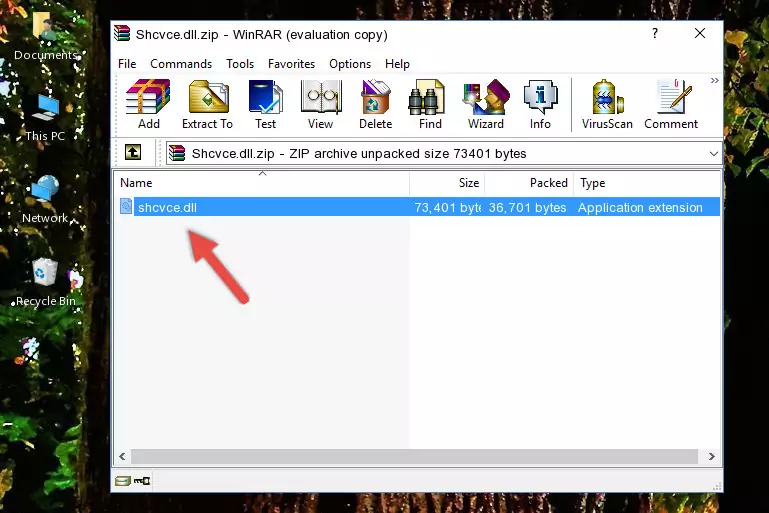This screenshot has height=513, width=769.
Task: Open the Options menu
Action: (350, 64)
